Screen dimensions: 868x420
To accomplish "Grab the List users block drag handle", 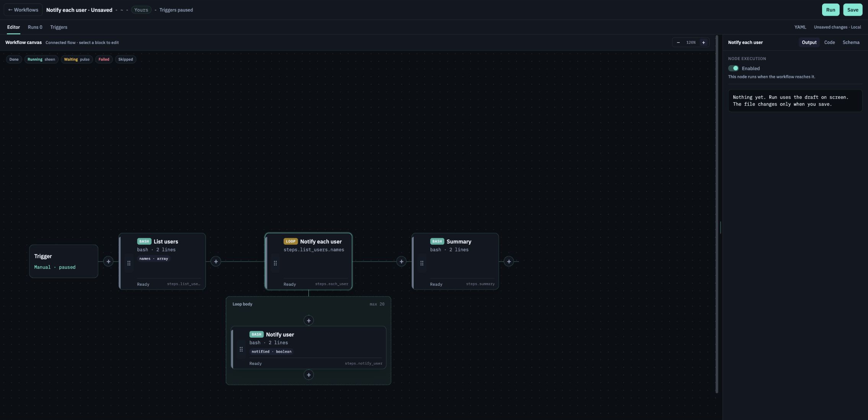I will [129, 263].
